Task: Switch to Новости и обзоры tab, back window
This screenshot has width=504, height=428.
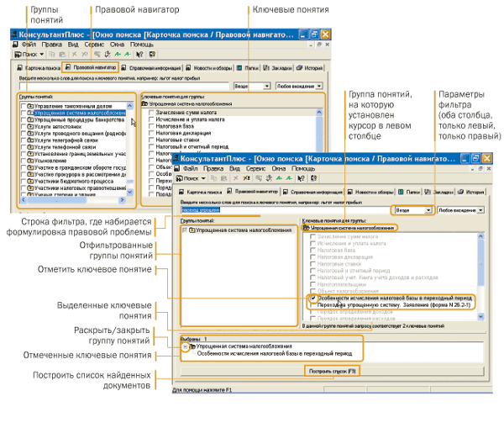Action: pyautogui.click(x=209, y=68)
